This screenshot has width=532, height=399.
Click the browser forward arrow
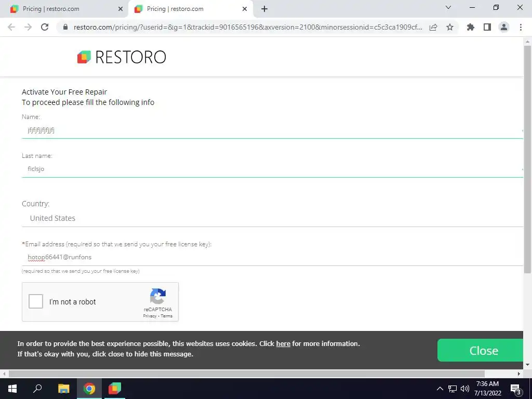[x=28, y=27]
